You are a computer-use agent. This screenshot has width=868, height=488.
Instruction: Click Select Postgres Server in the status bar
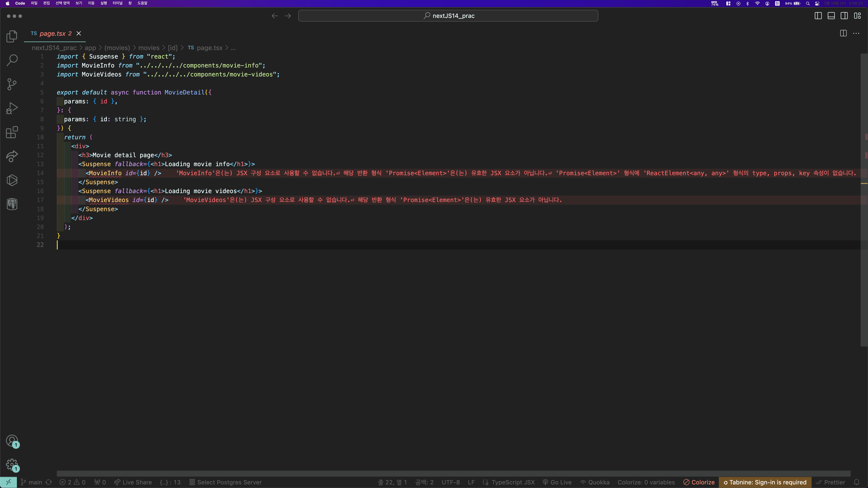pyautogui.click(x=225, y=482)
